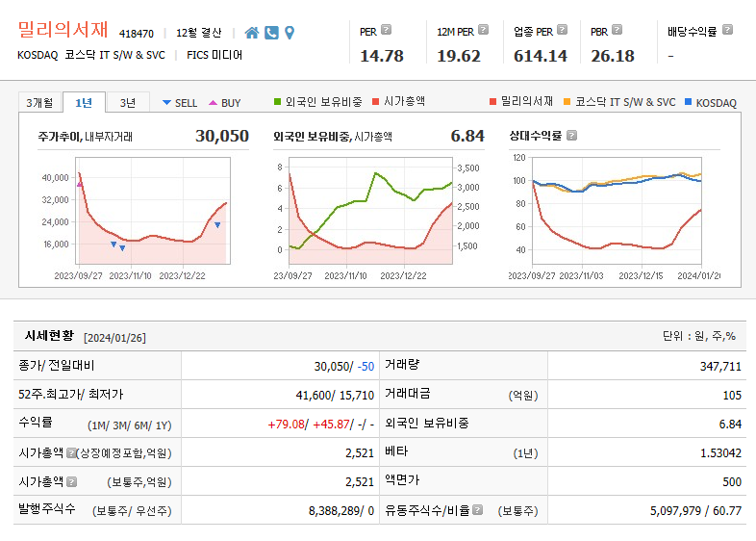Viewport: 756px width, 541px height.
Task: Click the 52주 최고가/최저가 value 41,600/ 15,710
Action: [x=335, y=396]
